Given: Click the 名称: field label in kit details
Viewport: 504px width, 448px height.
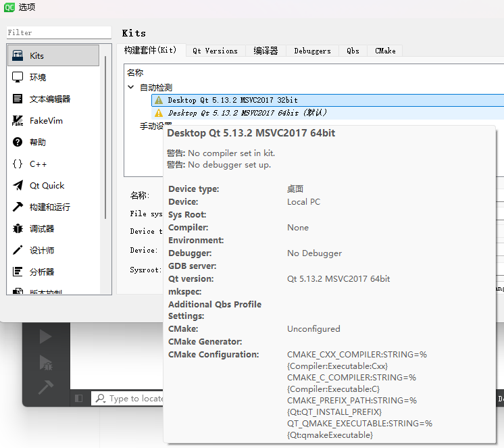Looking at the screenshot, I should coord(139,195).
